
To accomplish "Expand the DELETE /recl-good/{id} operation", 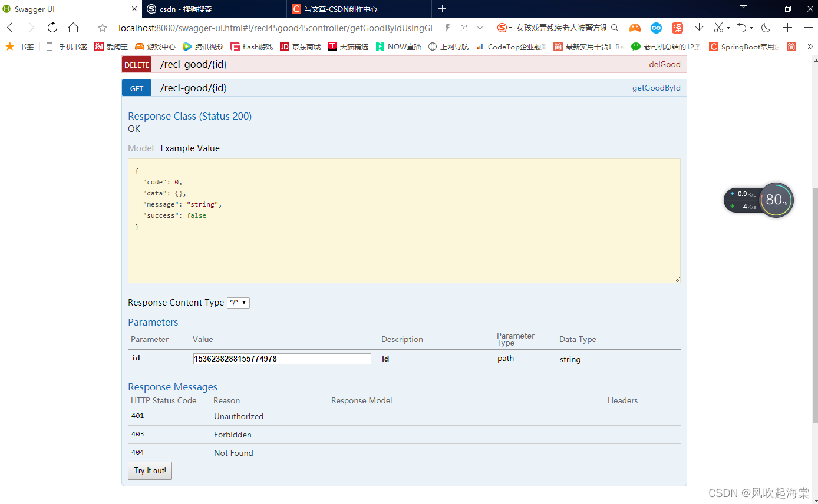I will click(193, 64).
